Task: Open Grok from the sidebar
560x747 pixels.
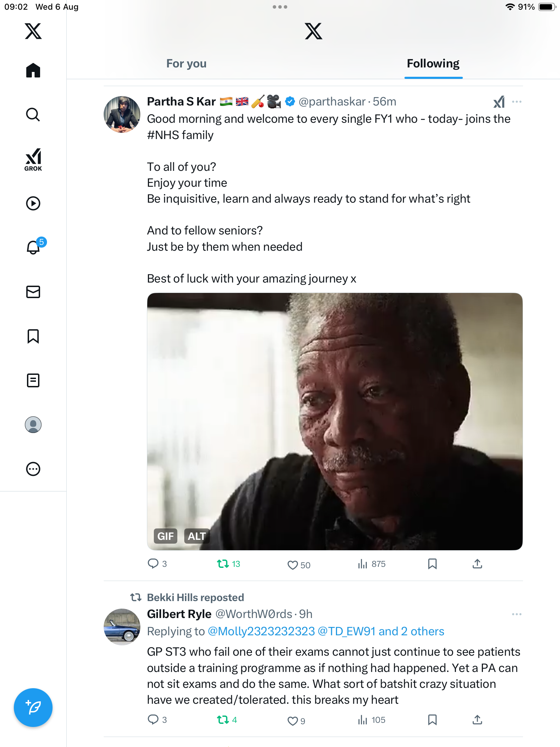Action: (x=33, y=159)
